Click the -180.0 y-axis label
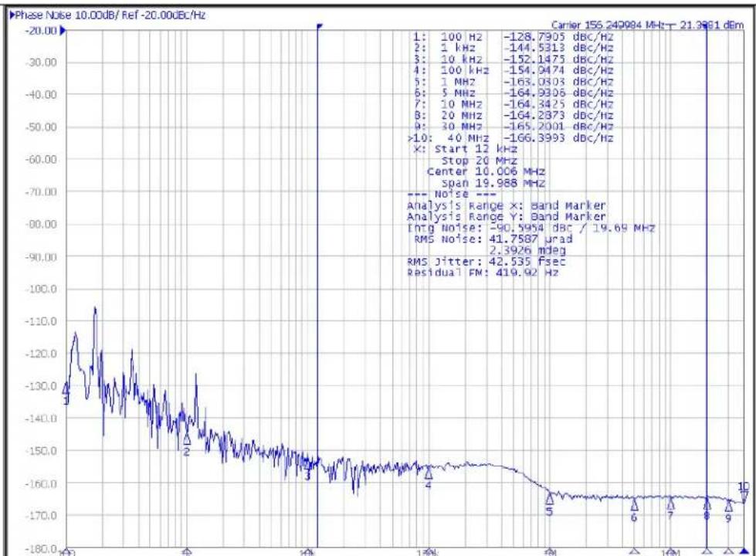This screenshot has width=756, height=556. coord(41,549)
